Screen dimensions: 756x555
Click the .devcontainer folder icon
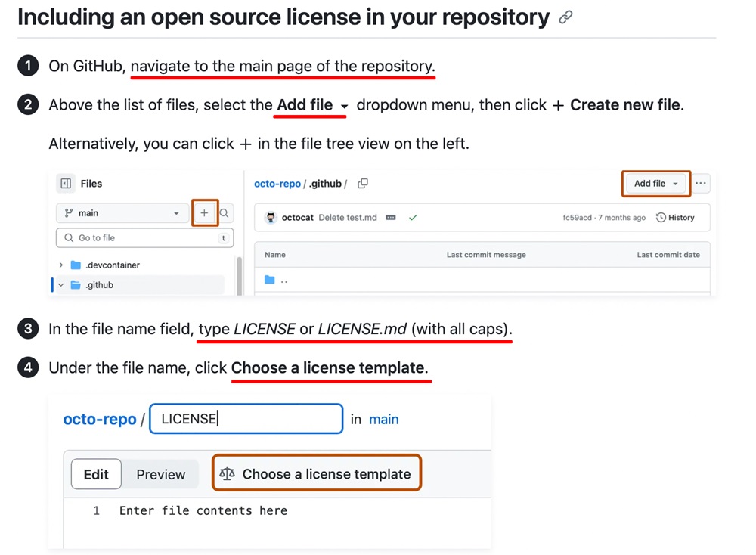click(x=76, y=265)
